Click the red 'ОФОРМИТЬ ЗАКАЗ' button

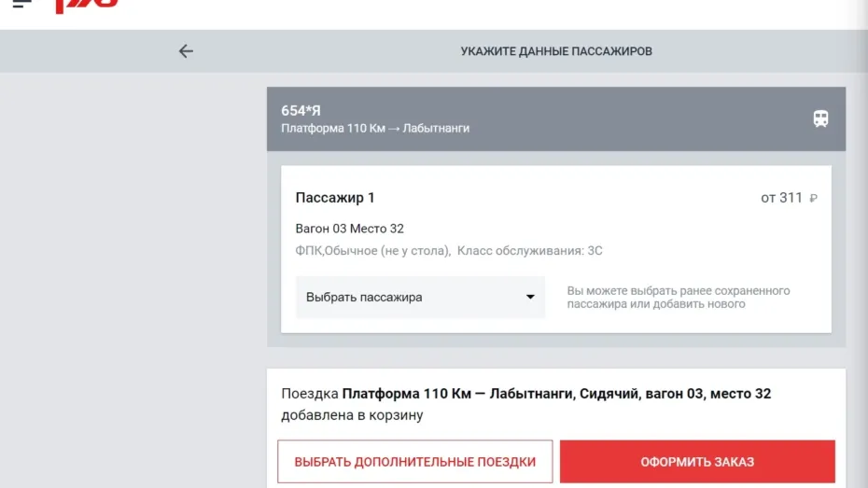pyautogui.click(x=697, y=462)
